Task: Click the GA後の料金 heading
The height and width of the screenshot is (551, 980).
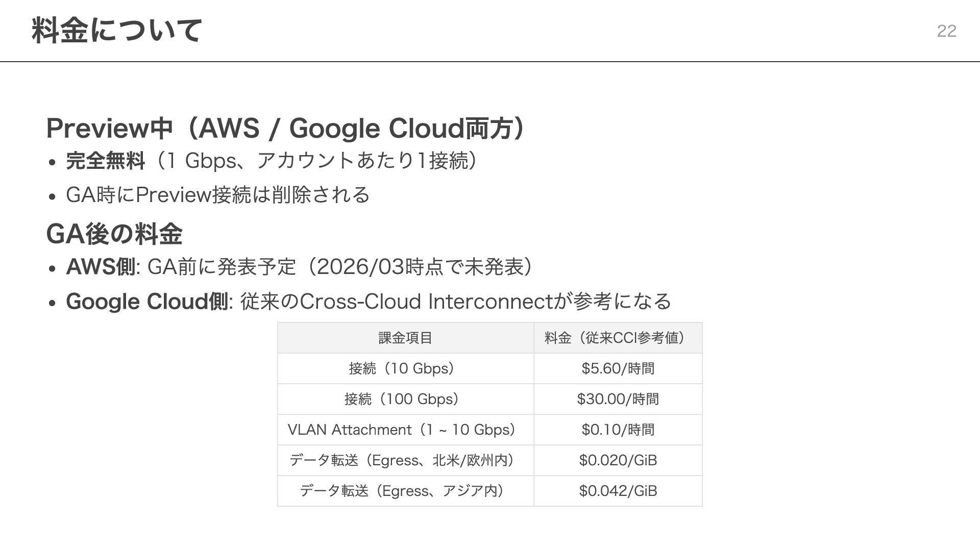Action: point(114,234)
